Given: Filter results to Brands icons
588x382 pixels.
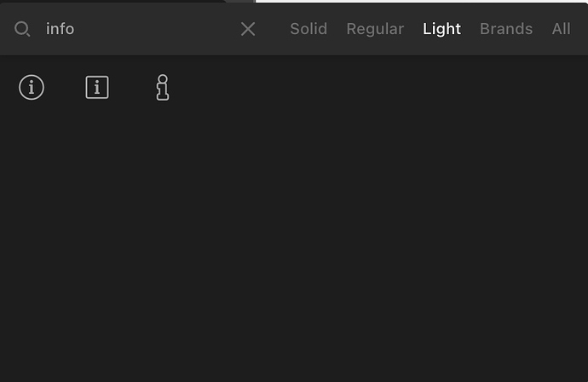Looking at the screenshot, I should [x=506, y=29].
